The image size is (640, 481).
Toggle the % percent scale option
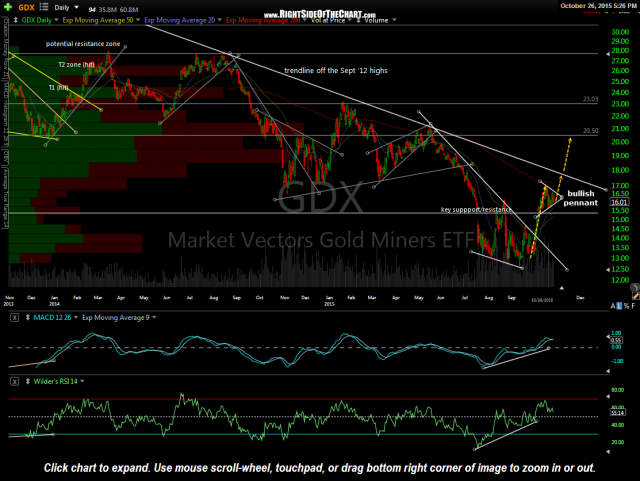click(x=626, y=306)
